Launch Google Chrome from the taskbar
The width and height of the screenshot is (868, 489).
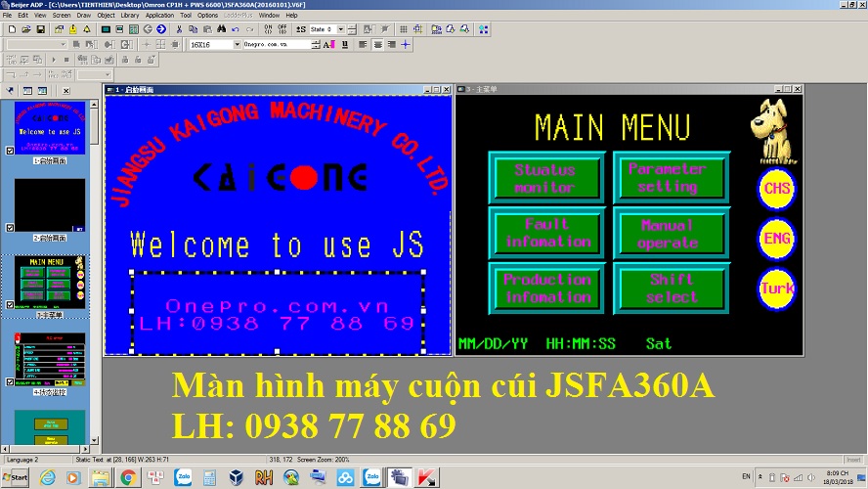(x=128, y=477)
